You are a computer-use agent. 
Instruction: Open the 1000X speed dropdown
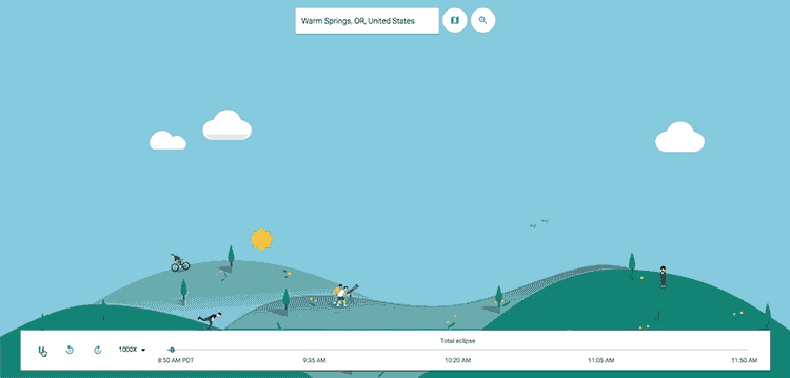click(132, 349)
